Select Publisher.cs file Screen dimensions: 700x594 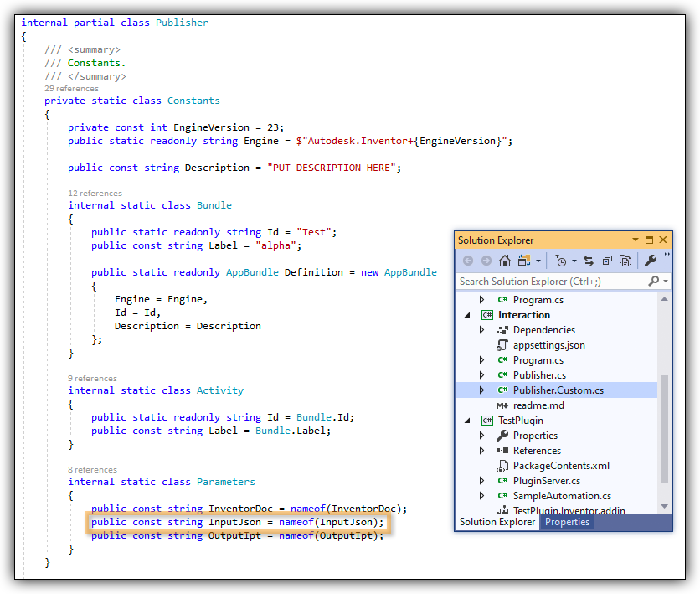[540, 375]
